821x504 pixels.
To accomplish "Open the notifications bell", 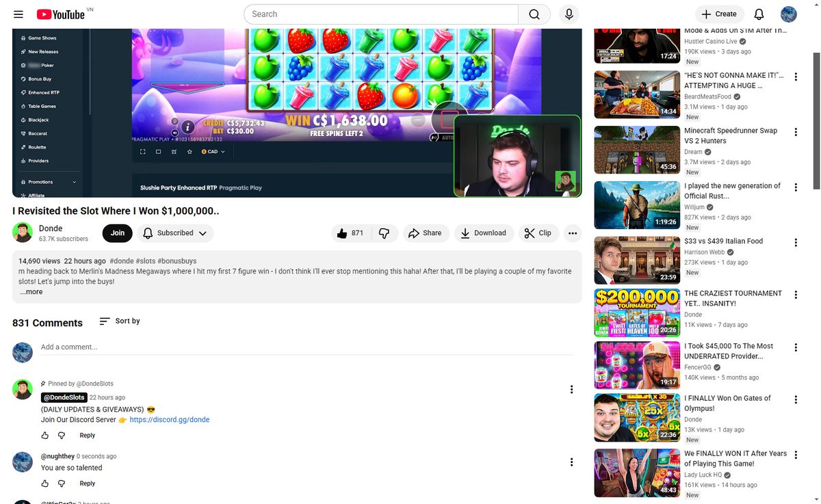I will click(x=759, y=14).
